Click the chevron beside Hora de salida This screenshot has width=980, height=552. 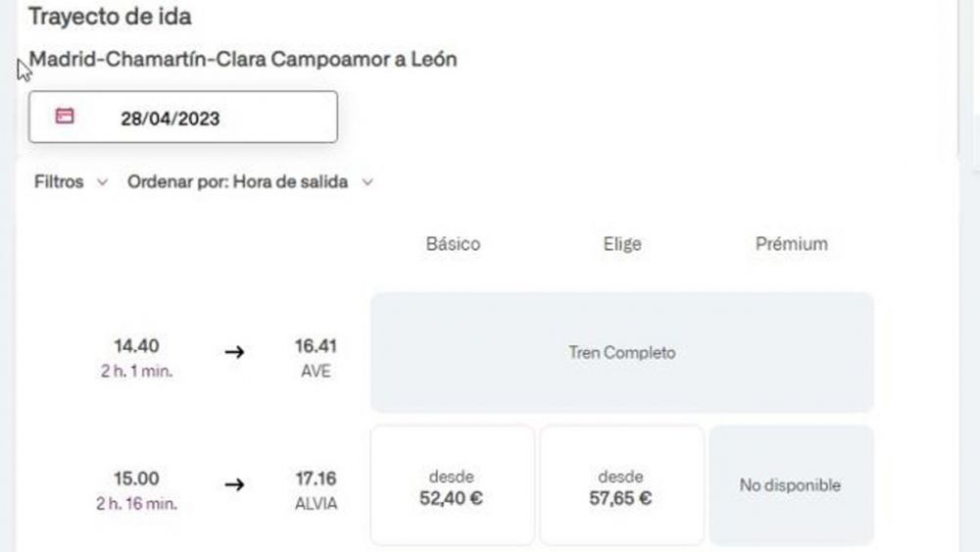point(367,182)
